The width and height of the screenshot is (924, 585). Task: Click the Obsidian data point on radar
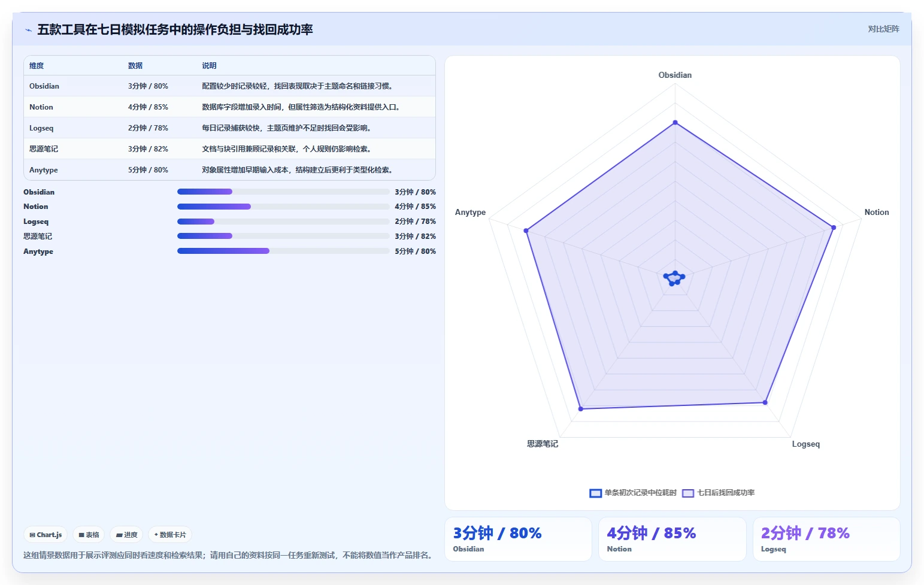[675, 123]
